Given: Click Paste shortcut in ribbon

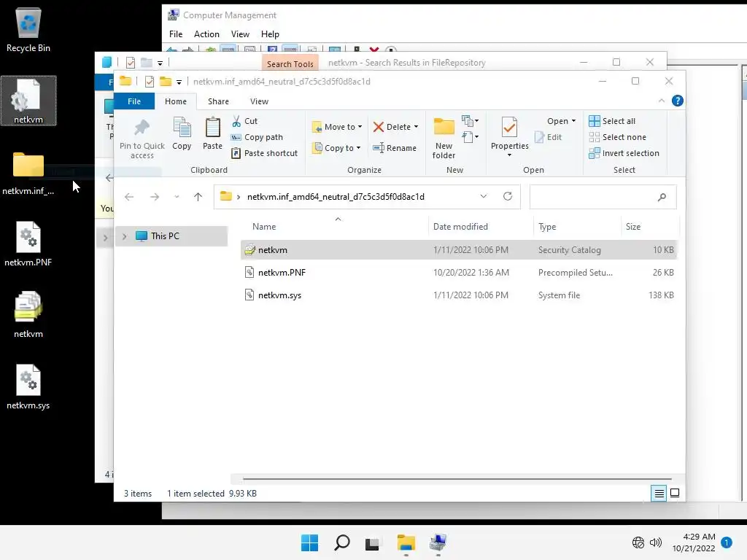Looking at the screenshot, I should pos(265,153).
